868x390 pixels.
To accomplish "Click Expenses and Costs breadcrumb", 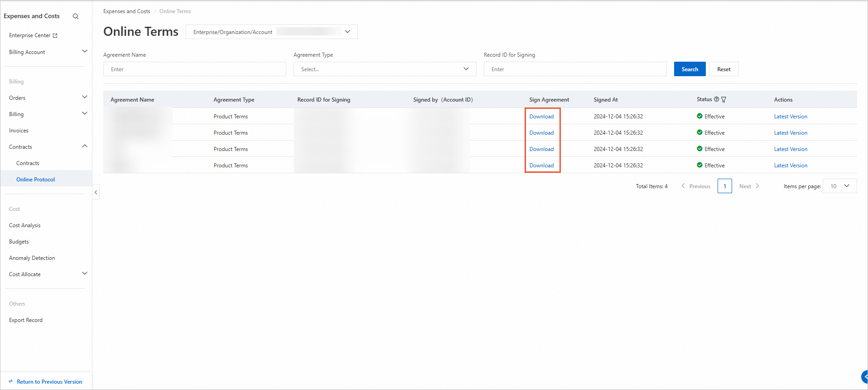I will coord(127,11).
